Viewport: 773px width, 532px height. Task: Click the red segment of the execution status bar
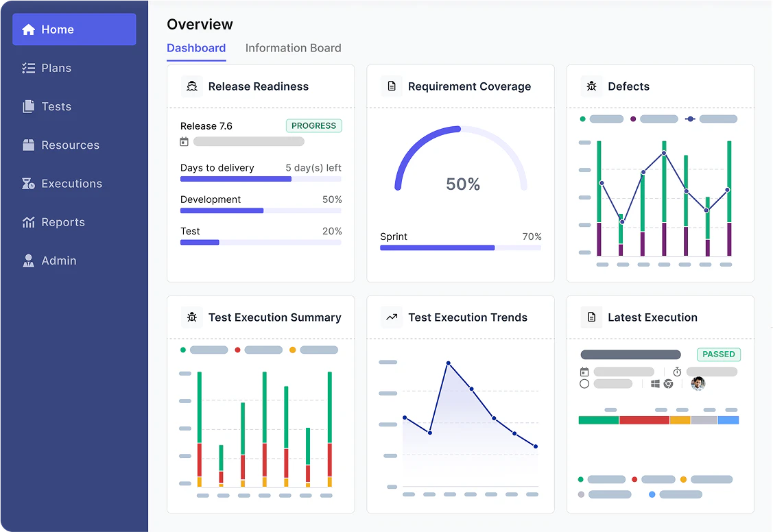644,420
